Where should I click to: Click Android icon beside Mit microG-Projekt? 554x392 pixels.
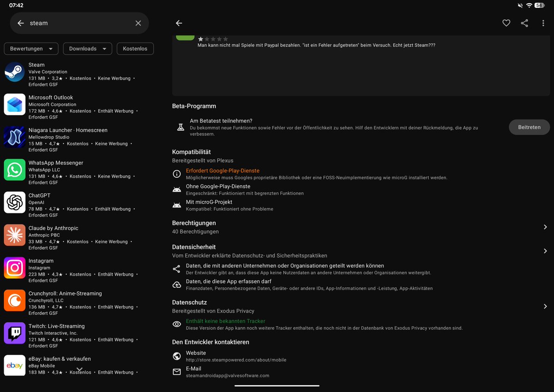pyautogui.click(x=176, y=205)
